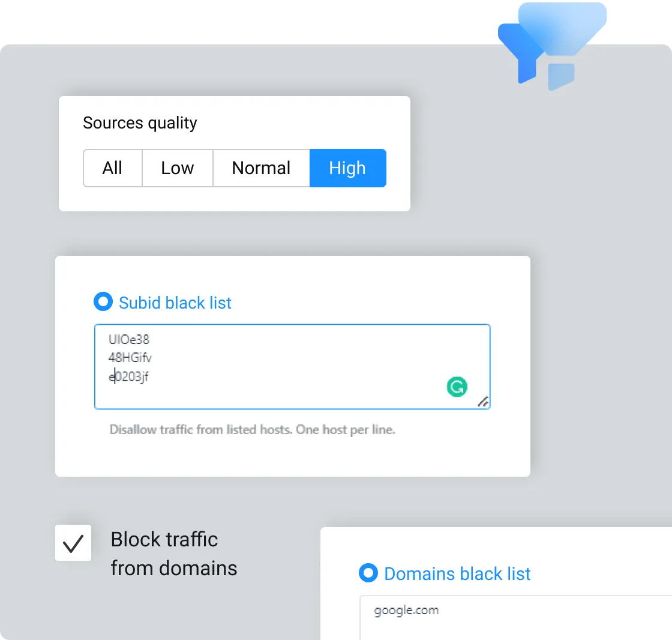The width and height of the screenshot is (672, 640).
Task: Click the 48HGifv entry line
Action: click(130, 358)
